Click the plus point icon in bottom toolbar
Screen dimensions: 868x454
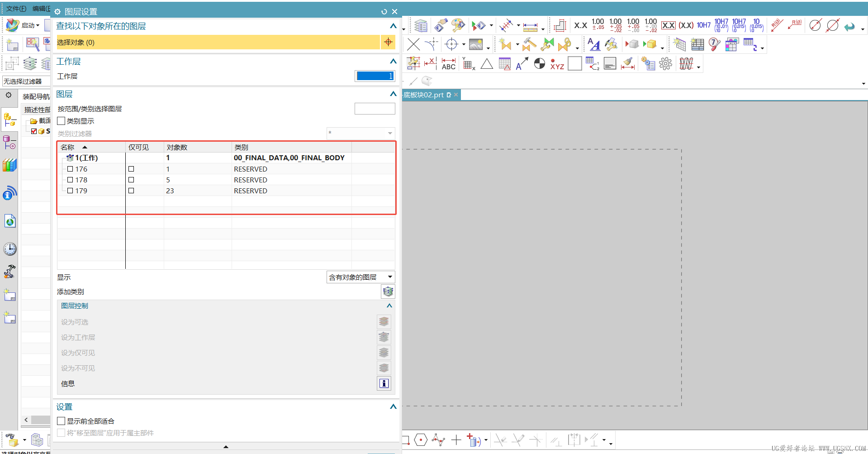[456, 440]
